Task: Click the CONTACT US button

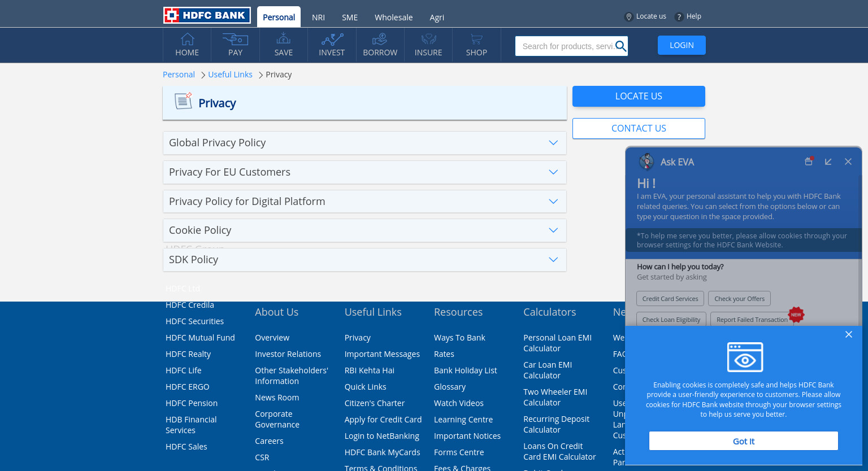Action: pos(639,128)
